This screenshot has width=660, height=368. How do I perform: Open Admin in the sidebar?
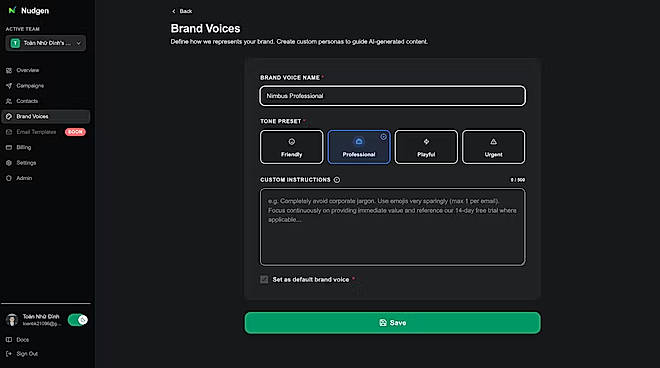tap(46, 178)
